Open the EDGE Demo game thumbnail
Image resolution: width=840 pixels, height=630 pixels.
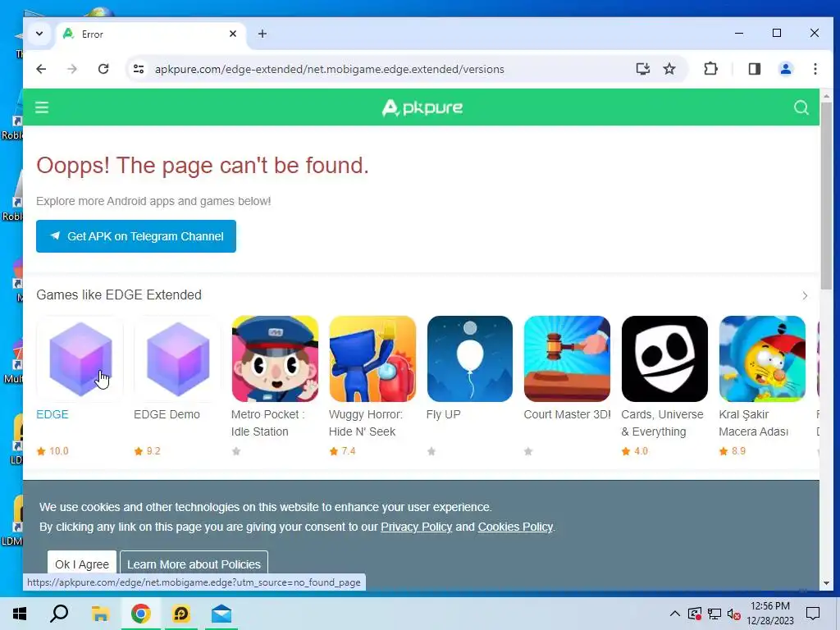pyautogui.click(x=177, y=359)
